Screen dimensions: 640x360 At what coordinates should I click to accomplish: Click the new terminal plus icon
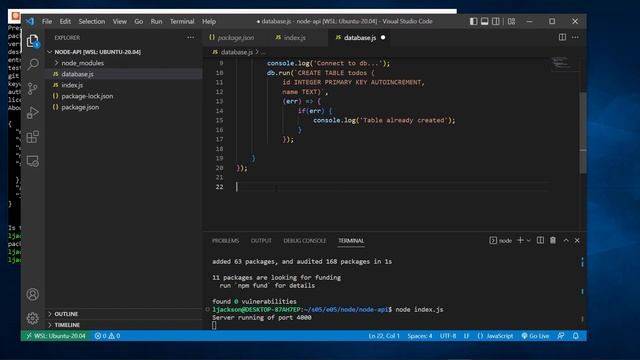pyautogui.click(x=520, y=240)
